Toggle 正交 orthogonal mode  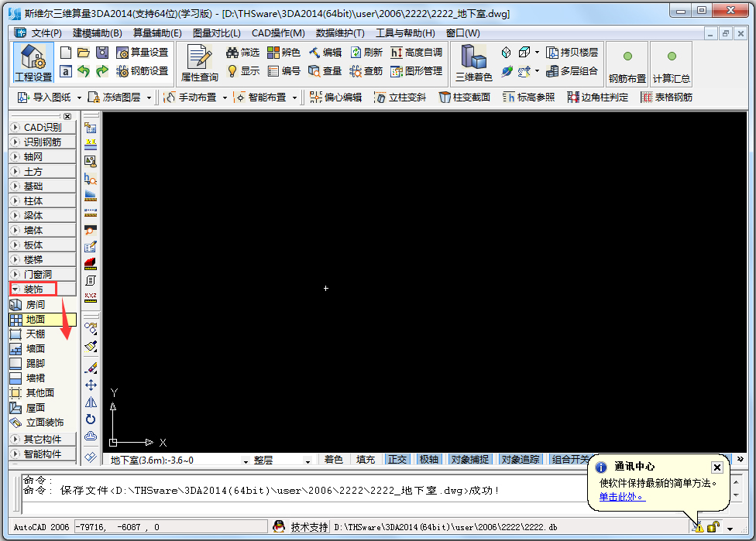tap(397, 458)
